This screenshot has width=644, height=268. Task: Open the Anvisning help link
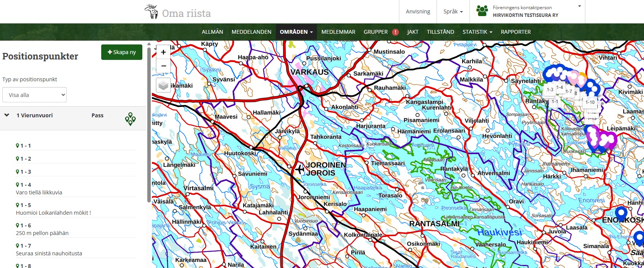(418, 12)
